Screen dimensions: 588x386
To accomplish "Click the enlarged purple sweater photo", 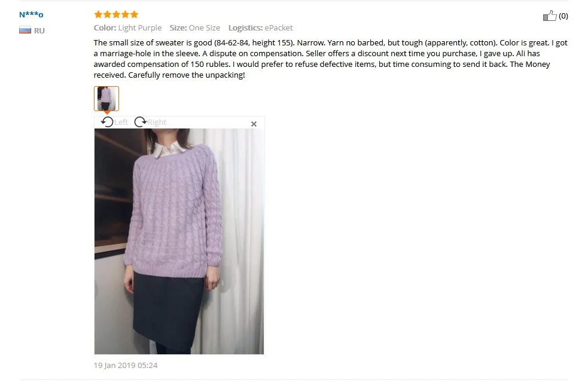I will click(x=179, y=241).
